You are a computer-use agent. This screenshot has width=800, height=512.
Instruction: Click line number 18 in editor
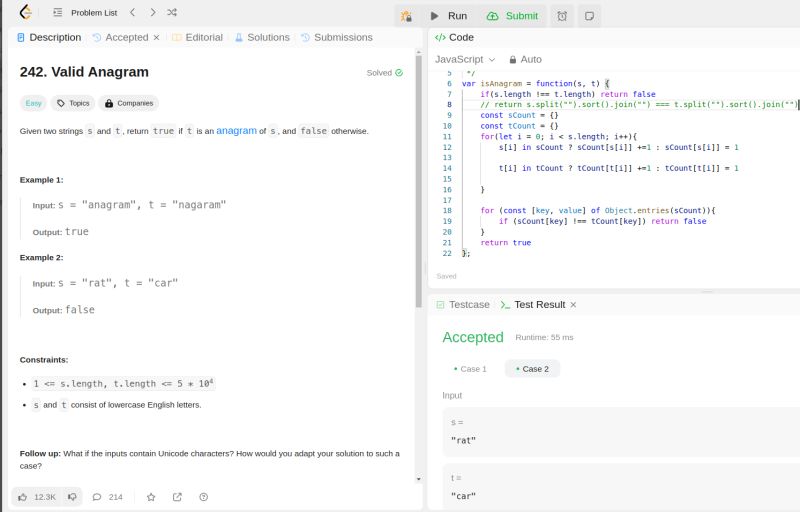point(447,211)
